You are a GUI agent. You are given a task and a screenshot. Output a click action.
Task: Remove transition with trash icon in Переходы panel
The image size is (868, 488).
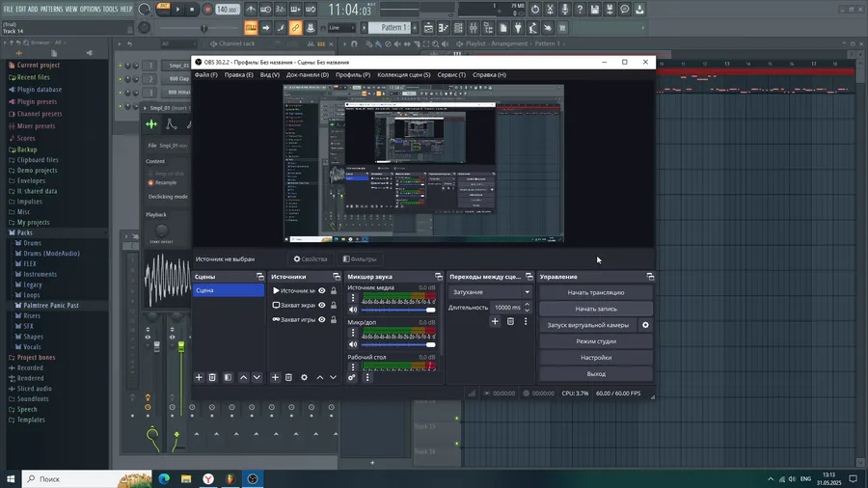click(510, 321)
